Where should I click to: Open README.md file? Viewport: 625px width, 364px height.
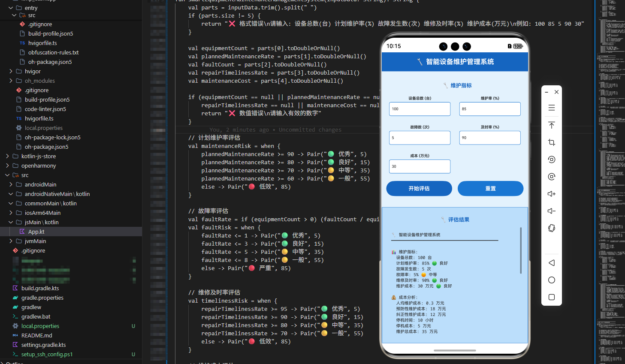[37, 335]
